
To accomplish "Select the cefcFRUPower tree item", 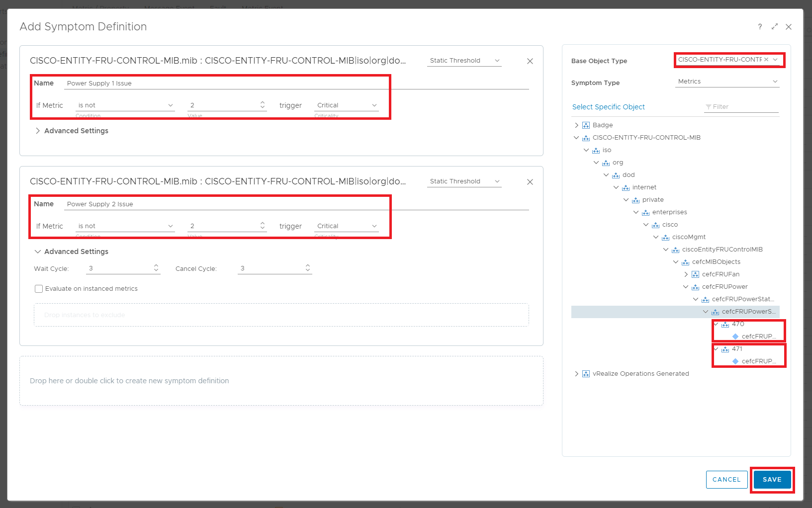I will click(724, 287).
